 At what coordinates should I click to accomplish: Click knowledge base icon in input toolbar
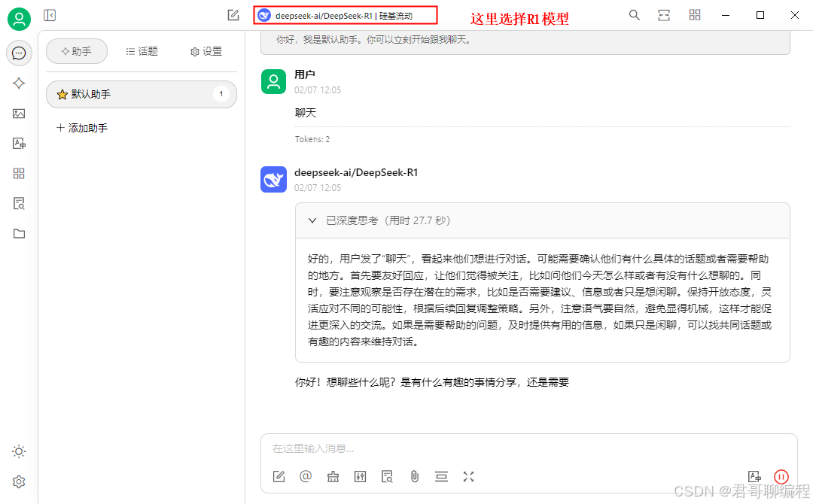(x=388, y=477)
